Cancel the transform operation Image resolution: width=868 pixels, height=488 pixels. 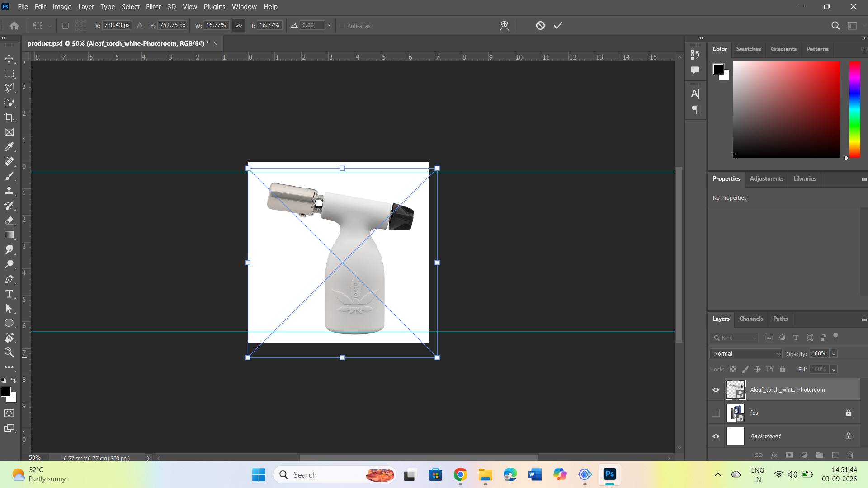[540, 26]
